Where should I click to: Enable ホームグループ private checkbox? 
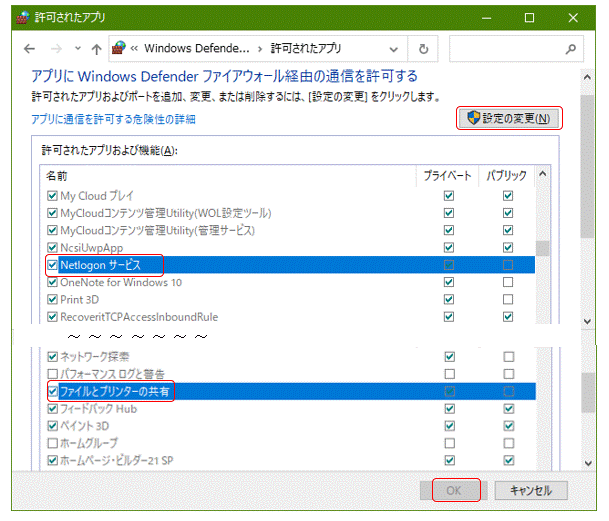(x=450, y=443)
